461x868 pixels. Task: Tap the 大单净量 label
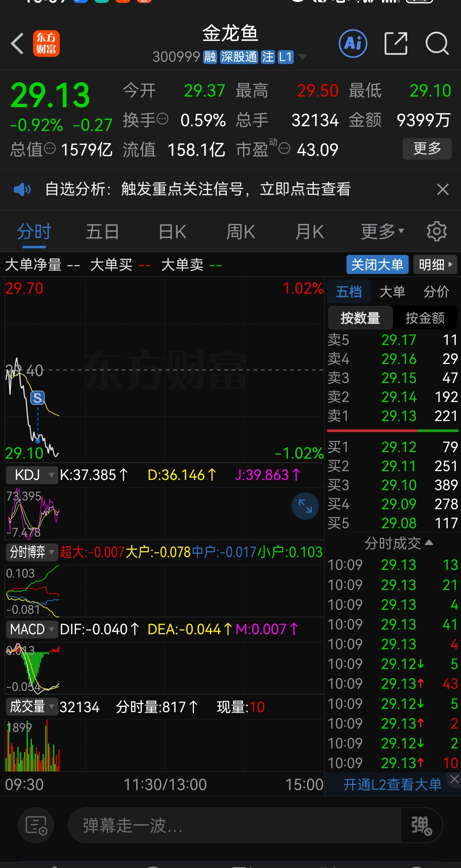tap(33, 264)
